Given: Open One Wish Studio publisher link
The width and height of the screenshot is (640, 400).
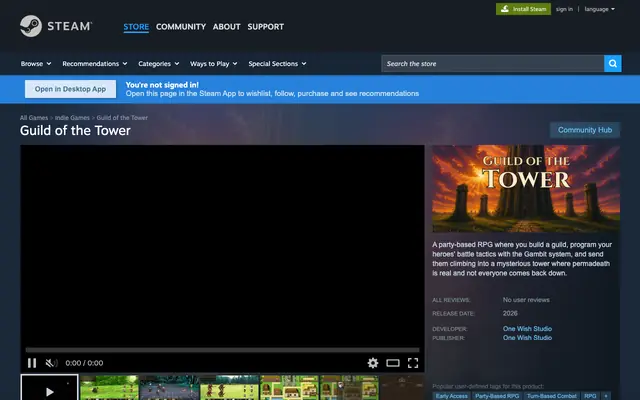Looking at the screenshot, I should pyautogui.click(x=527, y=338).
